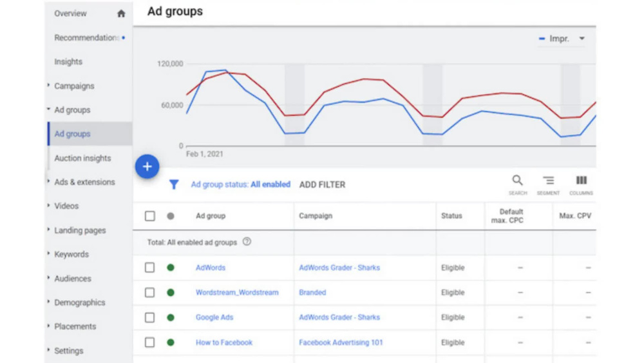Open Recommendations in sidebar
644x363 pixels.
87,38
